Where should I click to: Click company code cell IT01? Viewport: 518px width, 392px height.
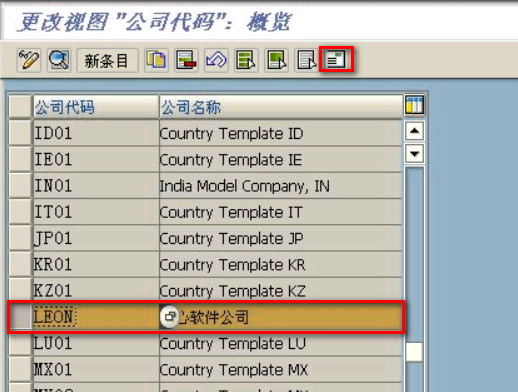coord(96,212)
